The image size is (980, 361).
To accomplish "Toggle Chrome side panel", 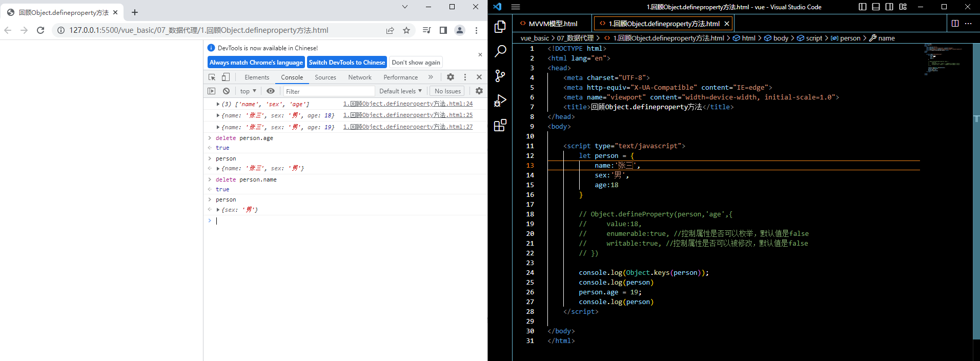I will coord(443,30).
